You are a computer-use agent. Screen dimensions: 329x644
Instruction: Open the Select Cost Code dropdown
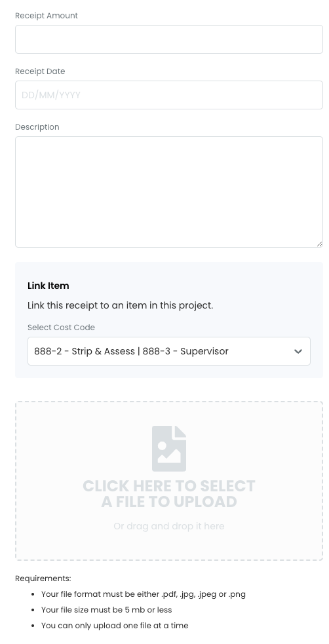[x=169, y=351]
